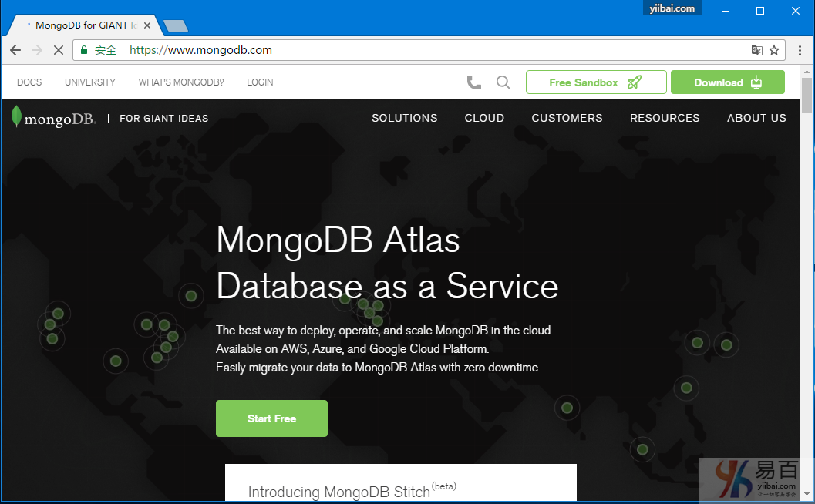Viewport: 815px width, 504px height.
Task: Open the Solutions menu
Action: point(404,118)
